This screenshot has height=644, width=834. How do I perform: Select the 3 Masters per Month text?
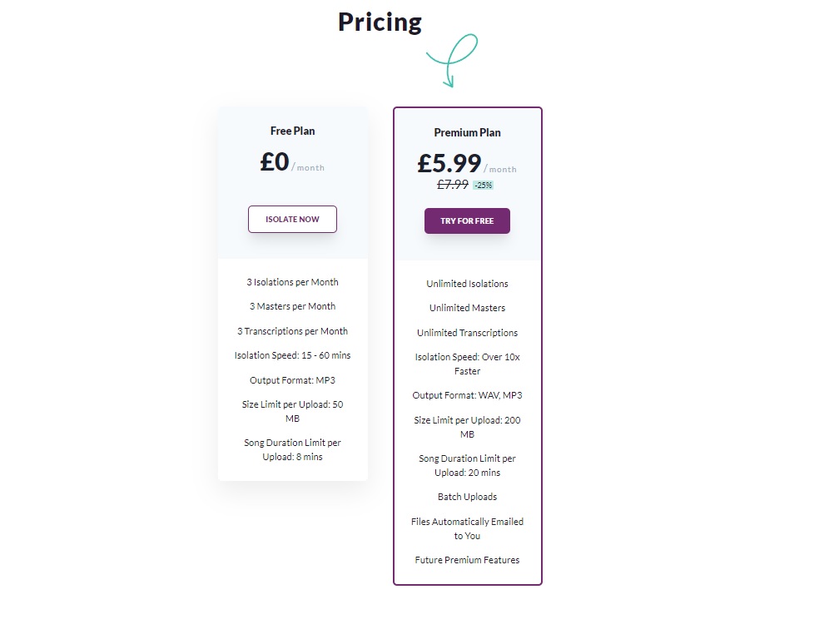coord(292,306)
